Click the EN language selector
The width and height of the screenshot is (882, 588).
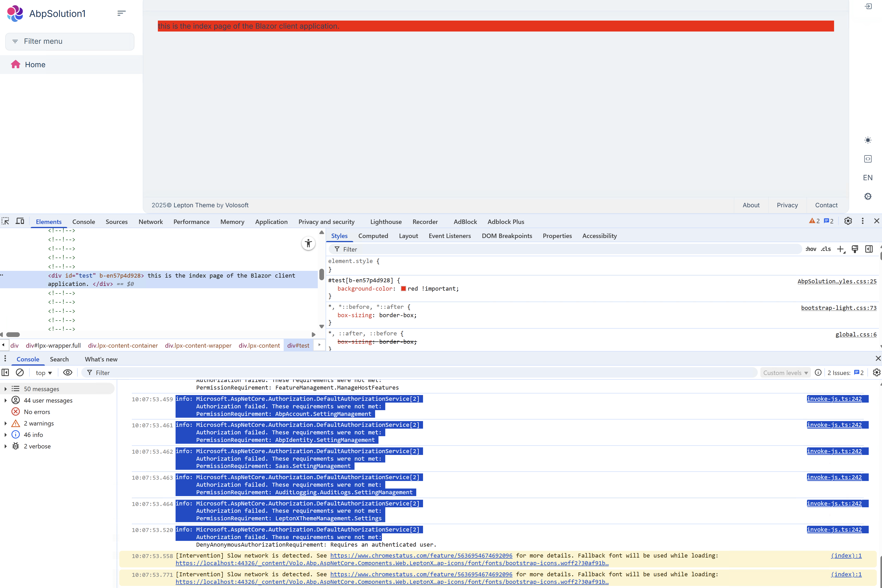coord(868,178)
